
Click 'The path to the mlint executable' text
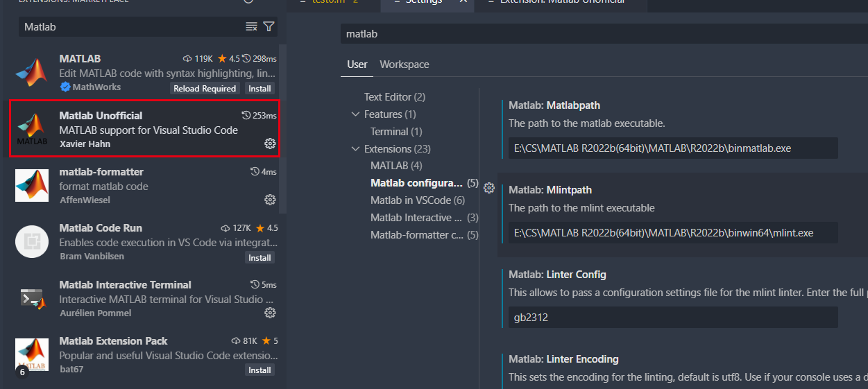[x=581, y=208]
